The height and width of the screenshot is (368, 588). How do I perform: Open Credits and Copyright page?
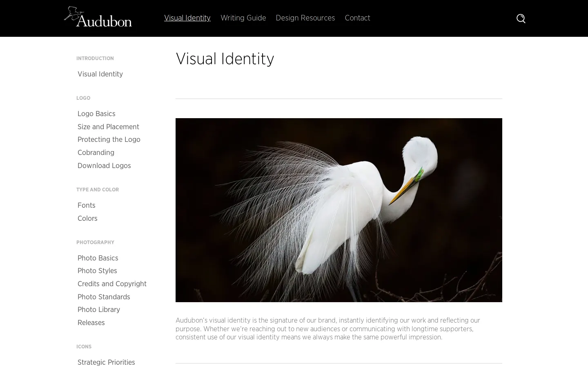[112, 284]
